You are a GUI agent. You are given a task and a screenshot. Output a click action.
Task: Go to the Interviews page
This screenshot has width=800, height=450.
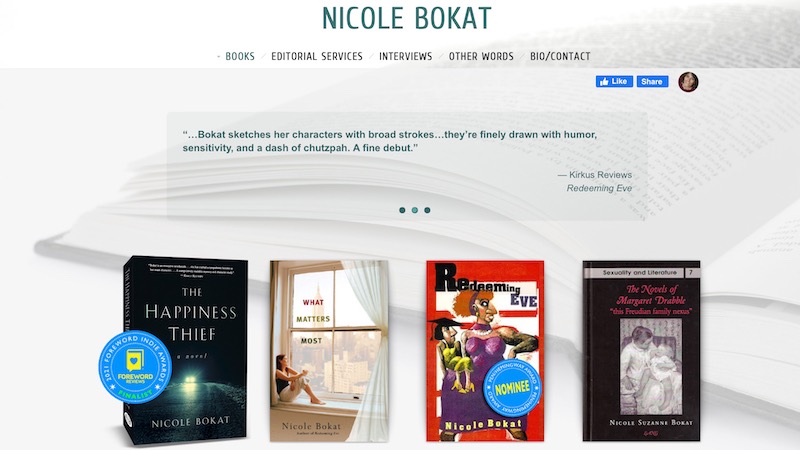click(406, 56)
